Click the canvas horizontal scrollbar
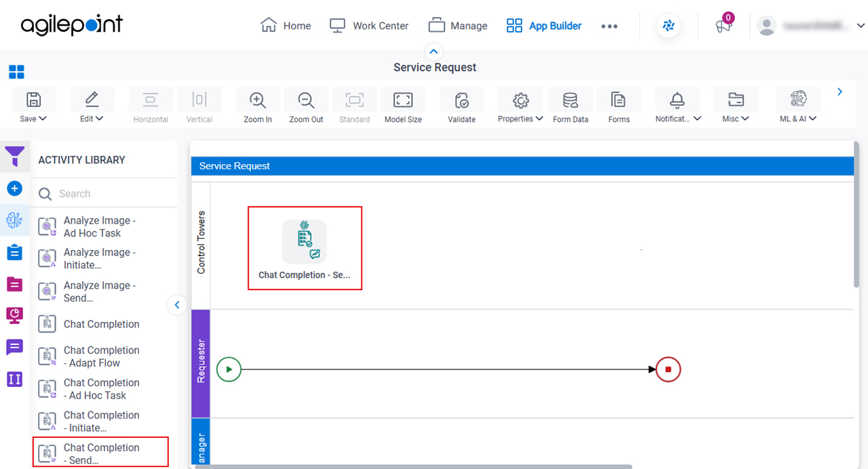 pyautogui.click(x=414, y=466)
